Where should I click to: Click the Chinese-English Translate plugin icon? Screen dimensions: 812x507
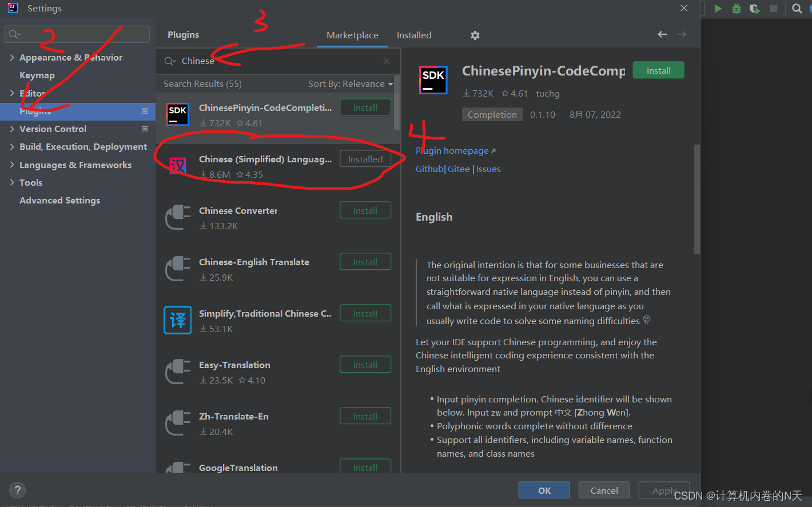(177, 269)
